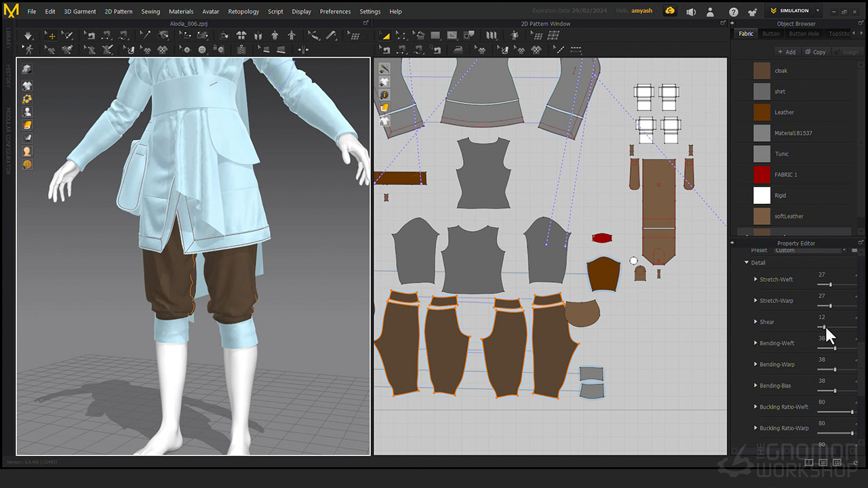The image size is (868, 488).
Task: Switch to the Button tab in Object Browser
Action: pyautogui.click(x=771, y=33)
